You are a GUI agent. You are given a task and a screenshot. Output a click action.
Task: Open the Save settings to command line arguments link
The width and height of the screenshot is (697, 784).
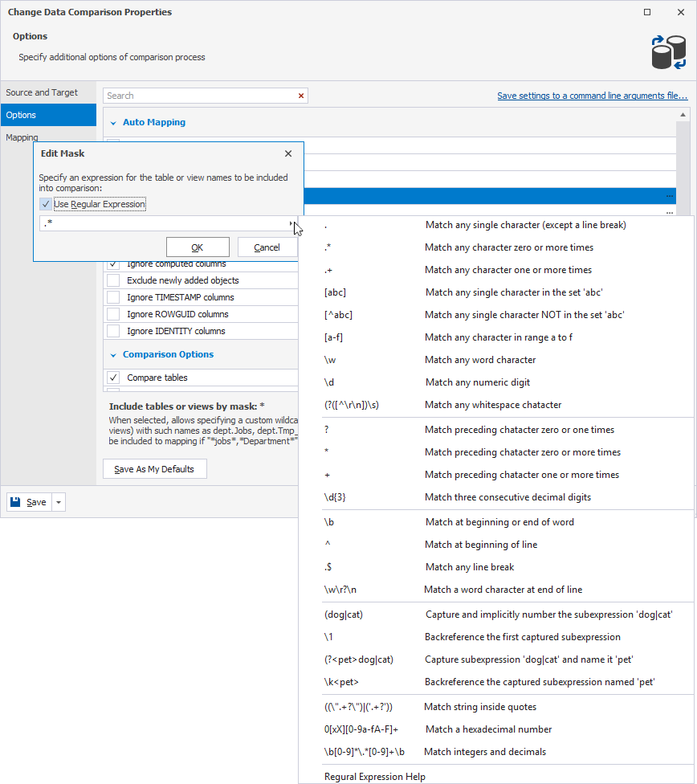[x=593, y=95]
